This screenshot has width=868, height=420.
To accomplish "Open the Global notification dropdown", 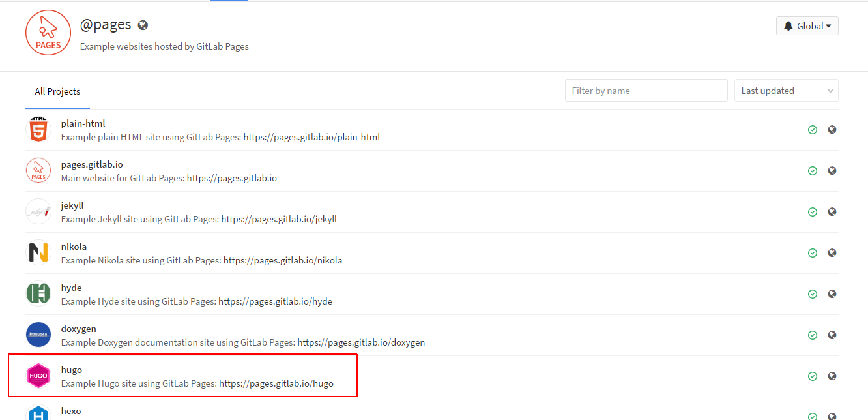I will pyautogui.click(x=807, y=26).
